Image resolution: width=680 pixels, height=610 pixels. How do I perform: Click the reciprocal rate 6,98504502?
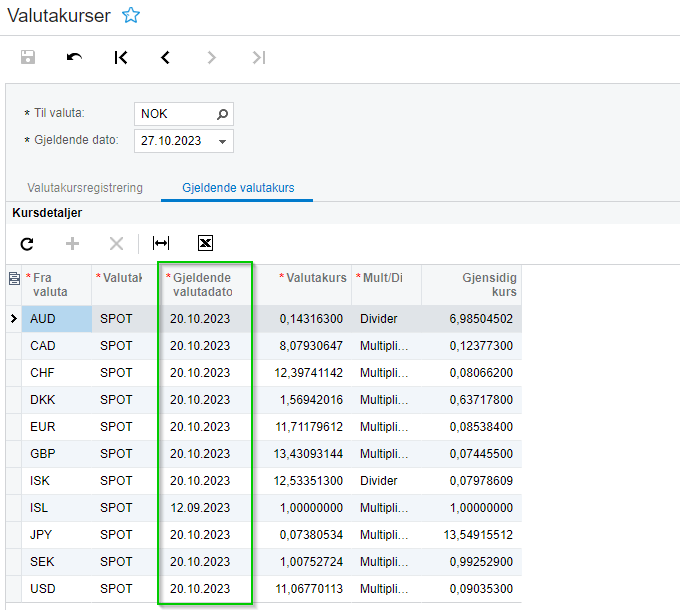pos(481,319)
